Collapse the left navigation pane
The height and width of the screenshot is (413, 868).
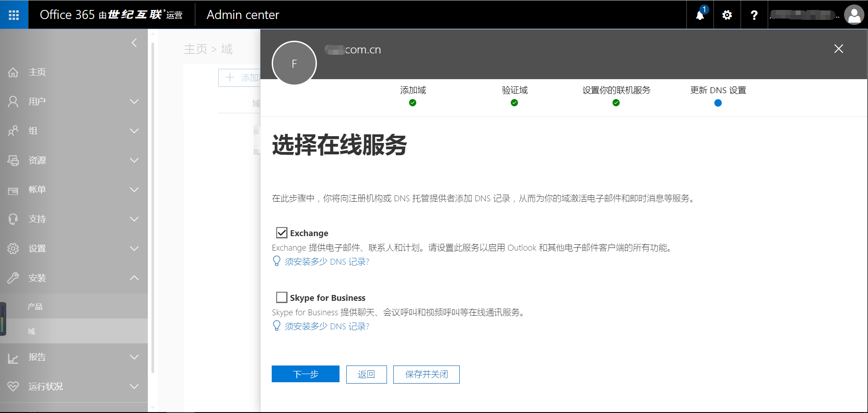[134, 43]
